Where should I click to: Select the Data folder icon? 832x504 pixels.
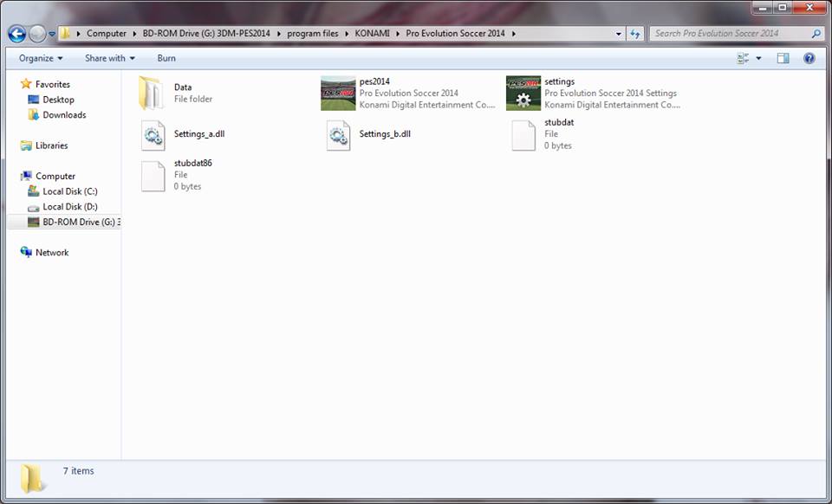point(152,93)
